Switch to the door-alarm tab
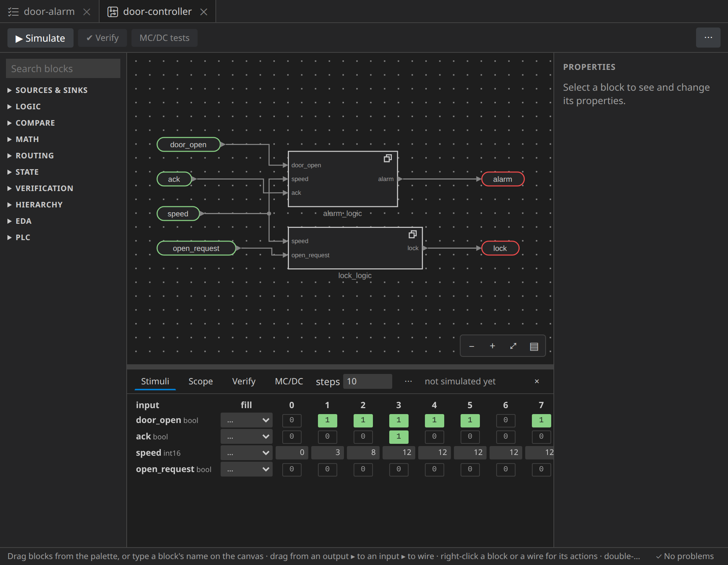728x565 pixels. pos(49,12)
